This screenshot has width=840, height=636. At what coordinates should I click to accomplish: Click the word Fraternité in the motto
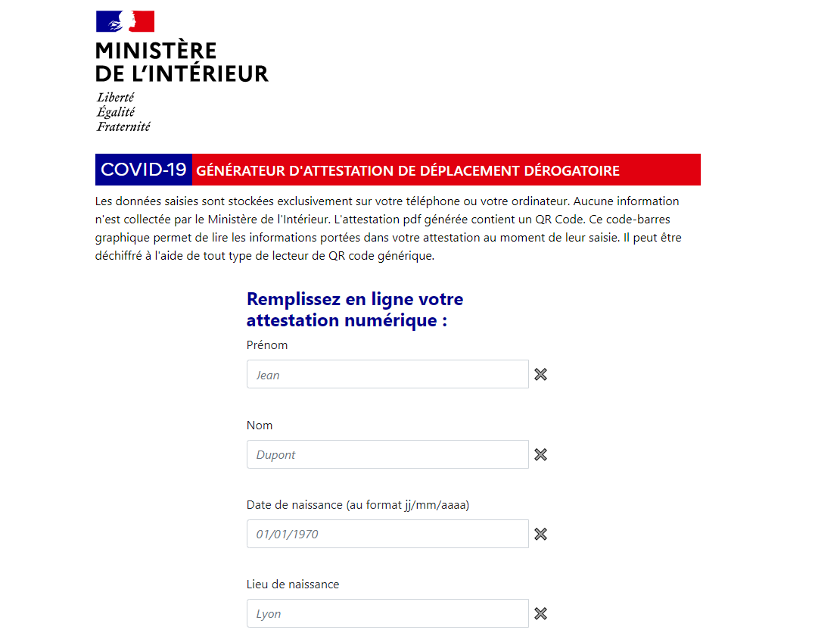pyautogui.click(x=123, y=126)
